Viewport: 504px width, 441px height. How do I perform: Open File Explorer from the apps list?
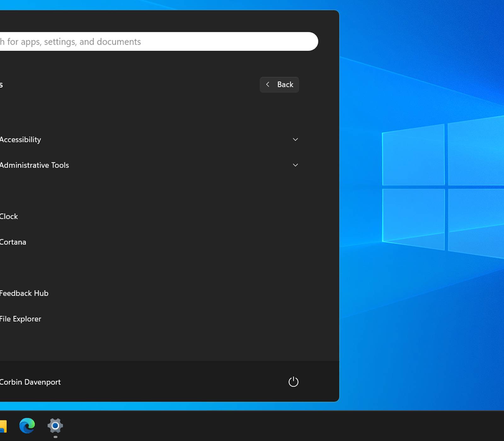pyautogui.click(x=20, y=319)
